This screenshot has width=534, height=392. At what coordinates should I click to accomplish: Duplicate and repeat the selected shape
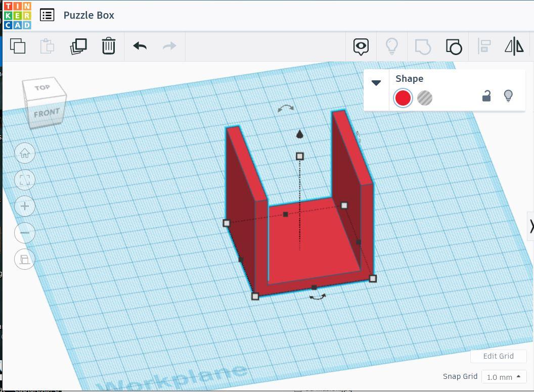(x=78, y=46)
